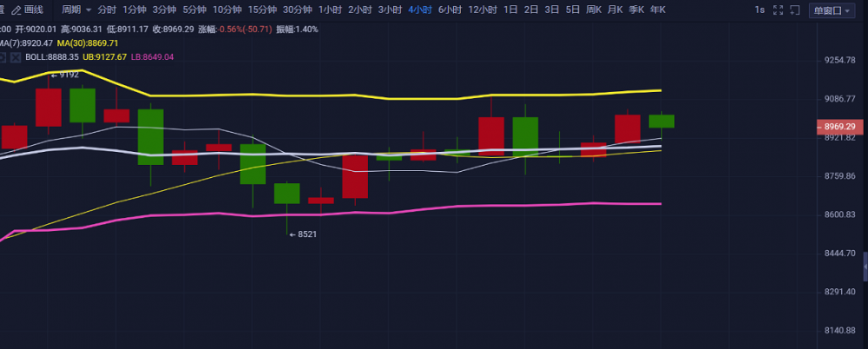Select the 年K yearly chart

(x=657, y=10)
